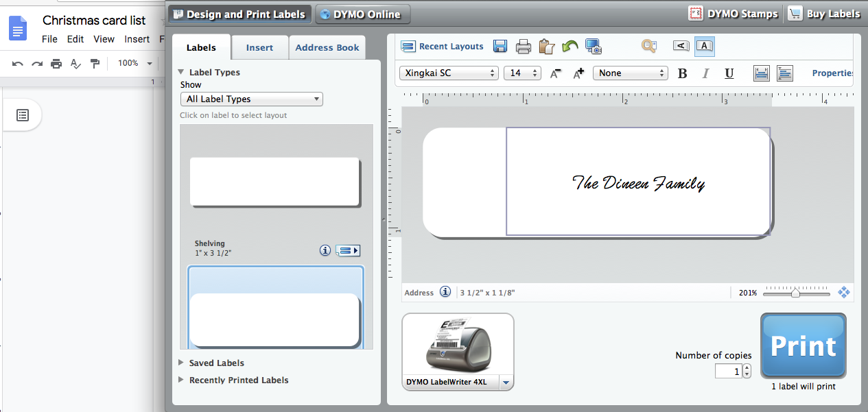The height and width of the screenshot is (412, 868).
Task: Click the magnifier zoom label icon
Action: point(648,46)
